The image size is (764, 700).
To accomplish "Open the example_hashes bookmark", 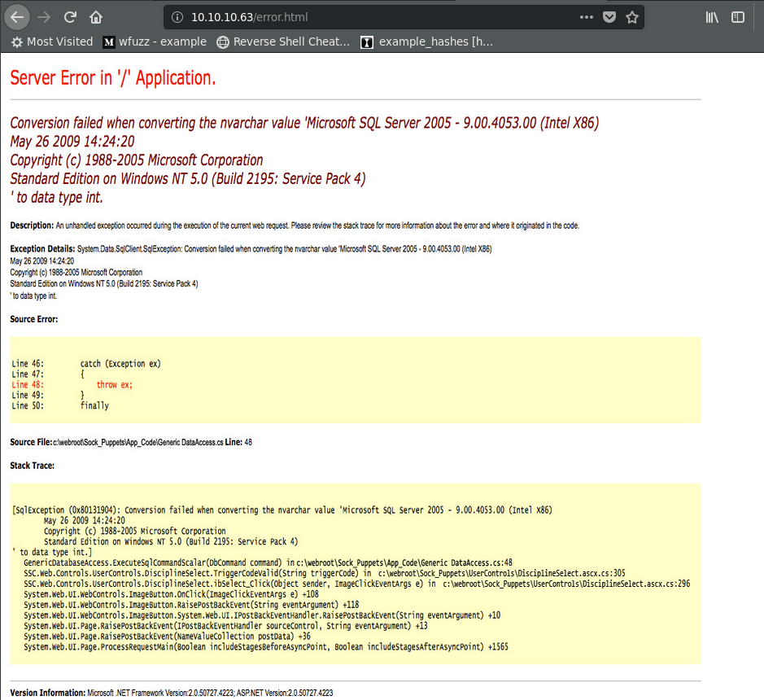I will (428, 42).
